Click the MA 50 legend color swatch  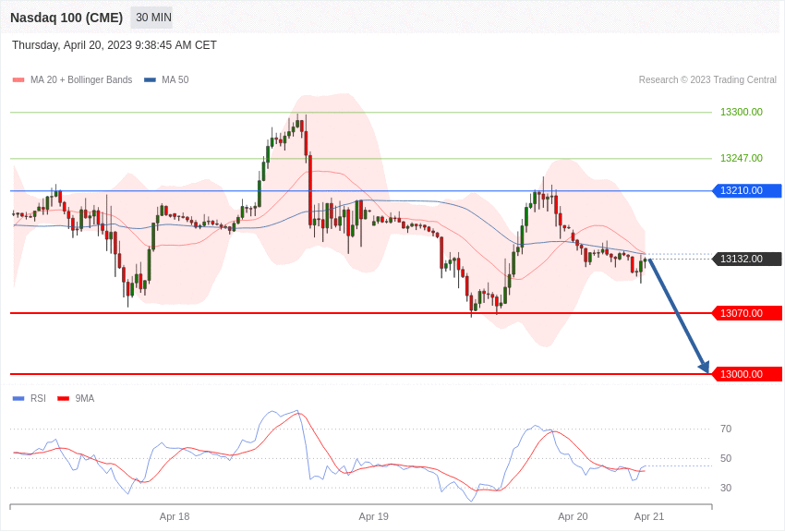[x=150, y=80]
